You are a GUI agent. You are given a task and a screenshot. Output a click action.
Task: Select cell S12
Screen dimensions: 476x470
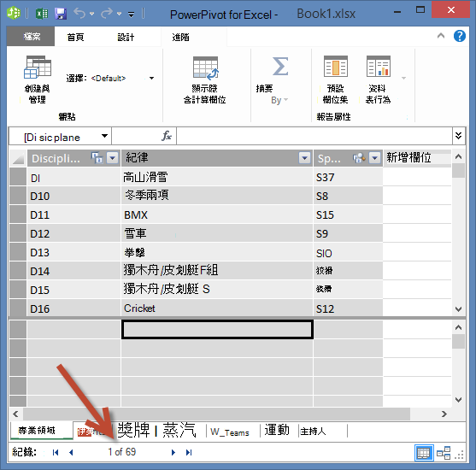[x=348, y=308]
